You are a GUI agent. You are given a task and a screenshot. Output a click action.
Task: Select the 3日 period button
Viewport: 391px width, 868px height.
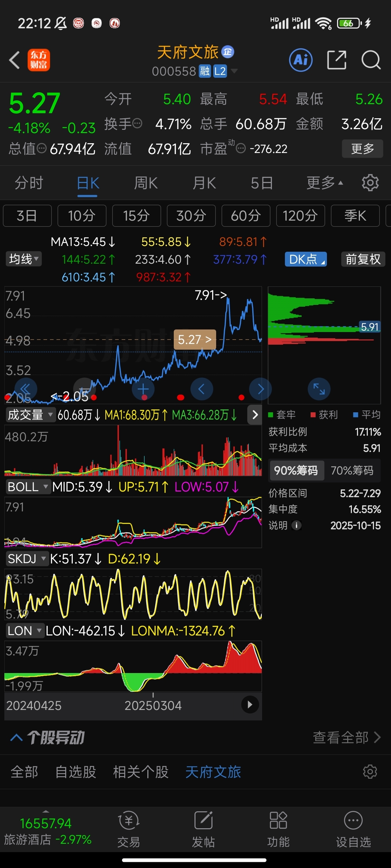(x=27, y=216)
